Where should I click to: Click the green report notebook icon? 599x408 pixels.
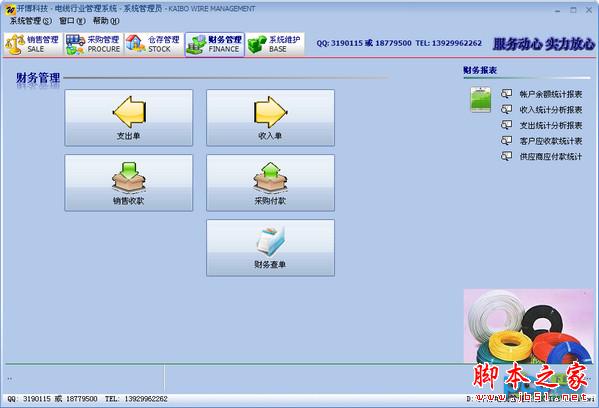481,100
